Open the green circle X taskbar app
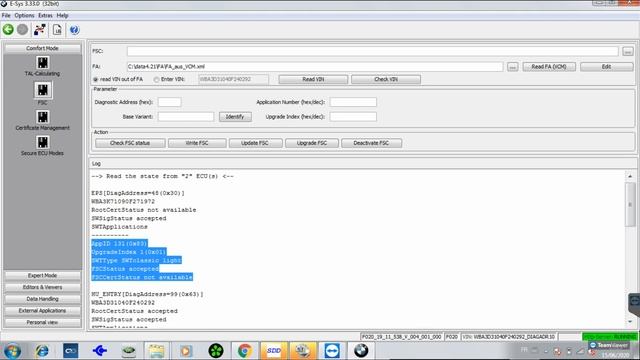Image resolution: width=640 pixels, height=360 pixels. click(216, 351)
